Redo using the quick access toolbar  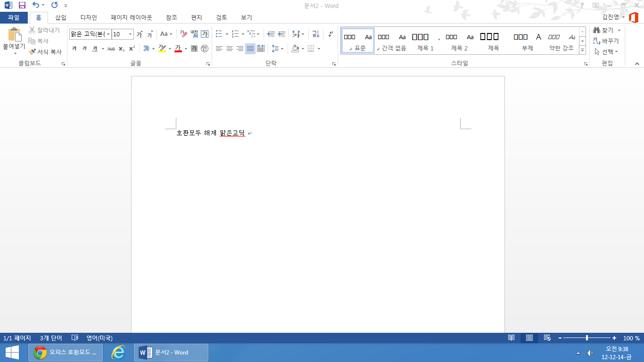(54, 6)
